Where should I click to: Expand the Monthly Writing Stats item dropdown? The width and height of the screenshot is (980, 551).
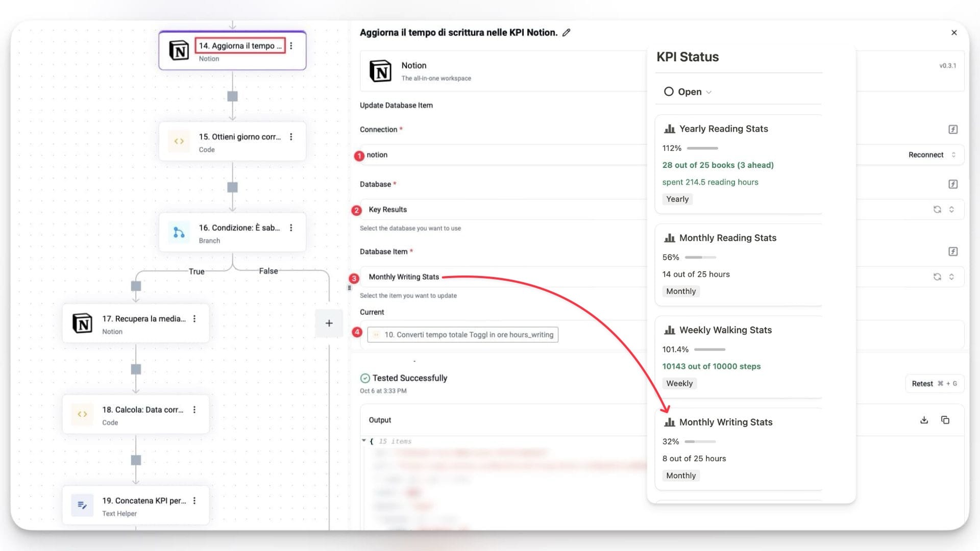[x=951, y=277]
